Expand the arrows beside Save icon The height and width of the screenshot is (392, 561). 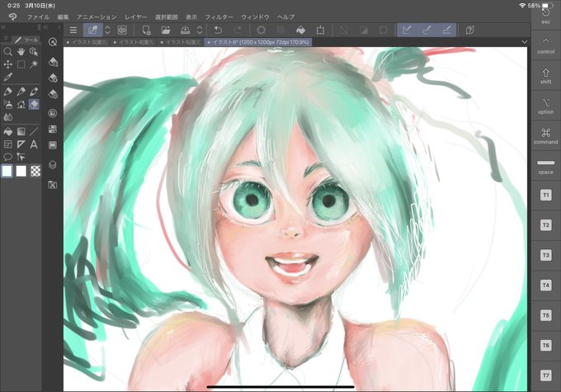[200, 30]
